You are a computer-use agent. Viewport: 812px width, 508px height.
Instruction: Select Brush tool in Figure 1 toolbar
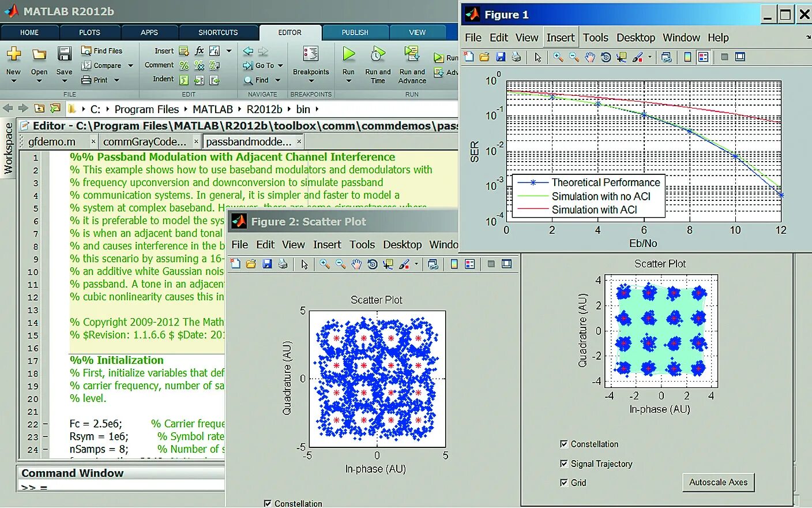[x=638, y=57]
